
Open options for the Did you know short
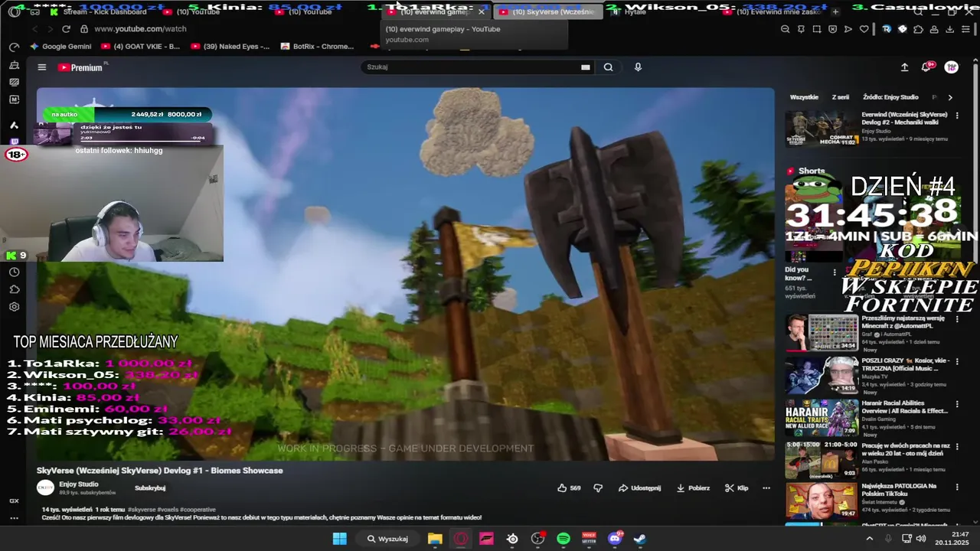click(835, 272)
